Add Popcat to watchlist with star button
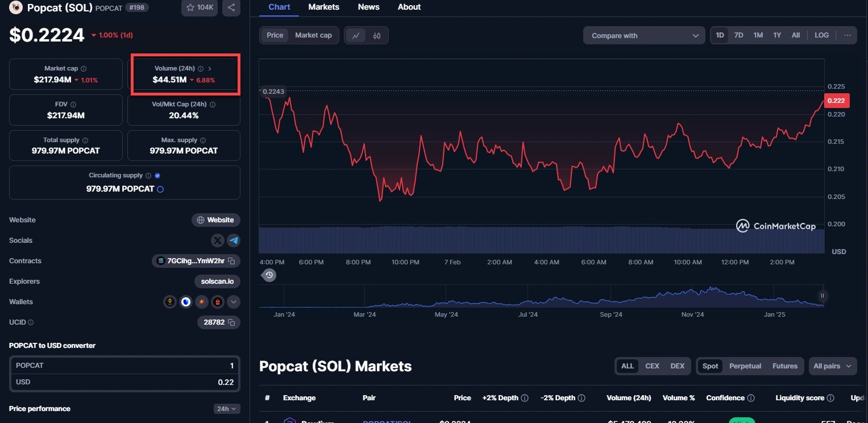 [200, 7]
